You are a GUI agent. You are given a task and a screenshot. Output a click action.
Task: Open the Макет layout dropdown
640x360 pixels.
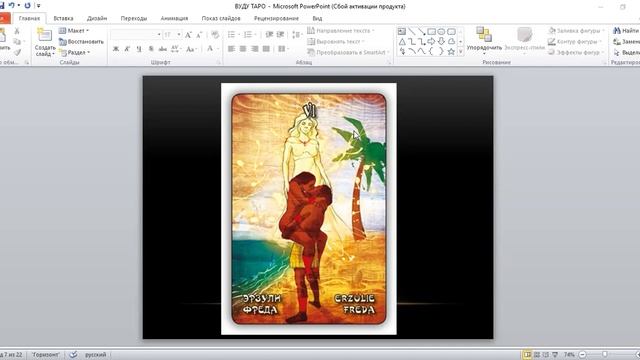point(73,31)
